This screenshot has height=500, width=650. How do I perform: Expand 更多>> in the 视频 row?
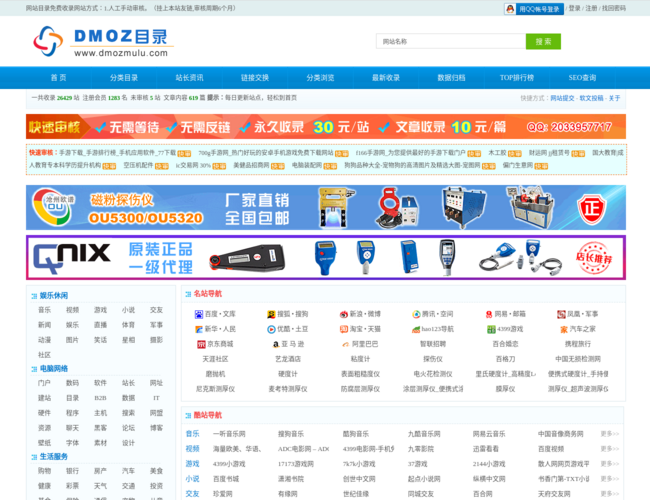610,449
